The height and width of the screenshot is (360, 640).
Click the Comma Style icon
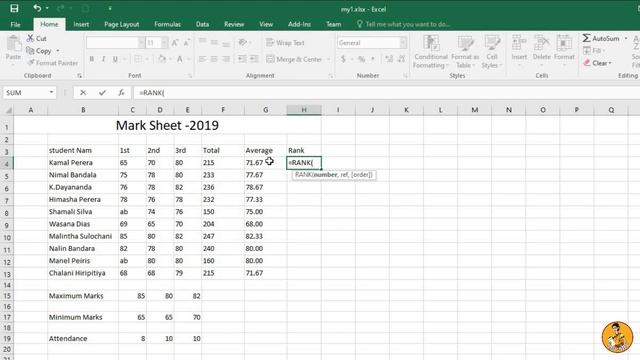click(x=373, y=59)
